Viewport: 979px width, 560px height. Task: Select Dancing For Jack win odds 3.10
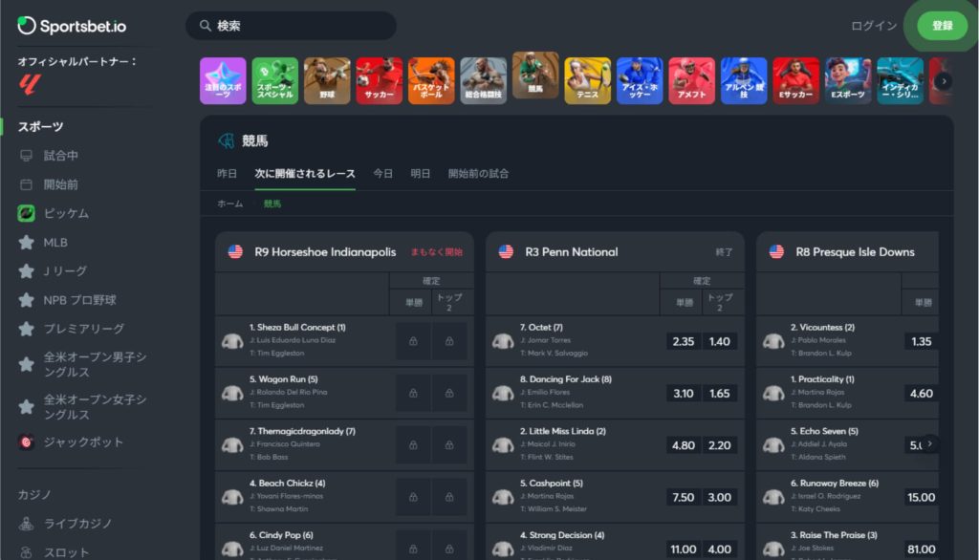(x=683, y=394)
